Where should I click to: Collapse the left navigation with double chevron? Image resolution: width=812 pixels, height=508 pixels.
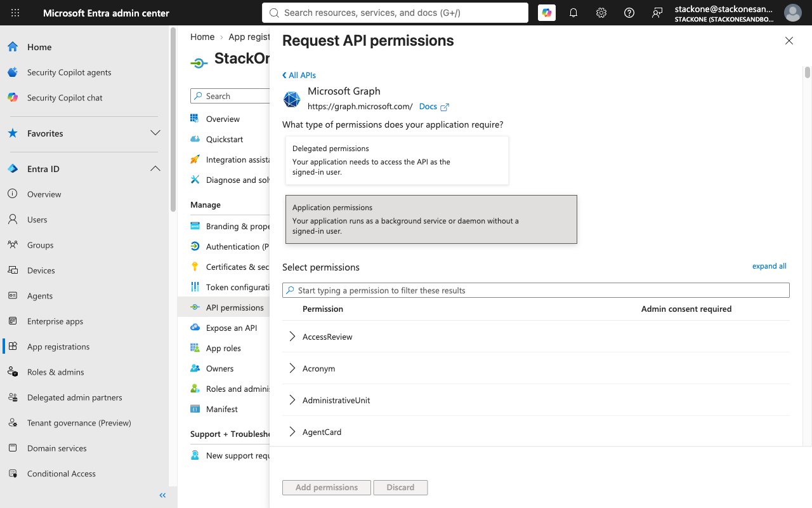coord(162,495)
